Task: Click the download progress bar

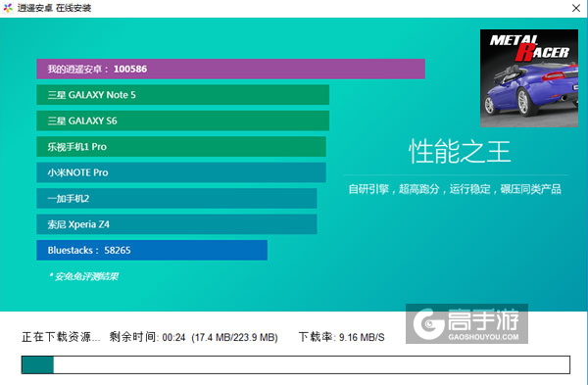Action: click(296, 364)
